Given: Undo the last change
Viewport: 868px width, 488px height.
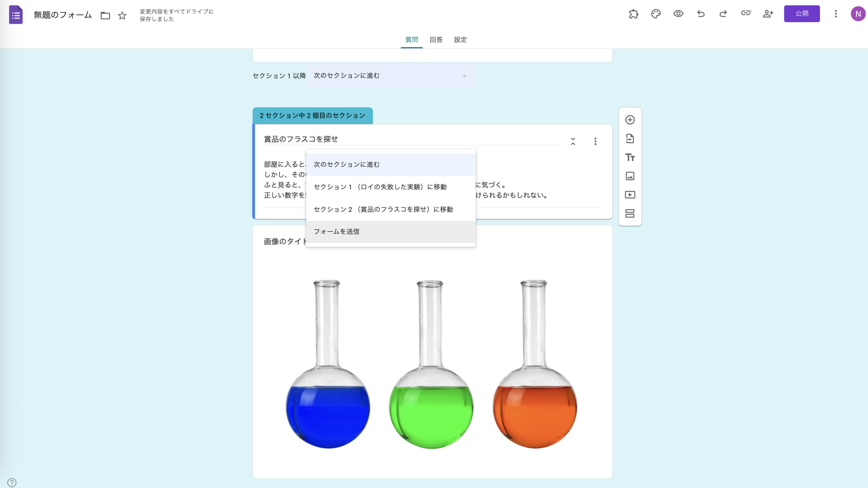Looking at the screenshot, I should pos(701,14).
